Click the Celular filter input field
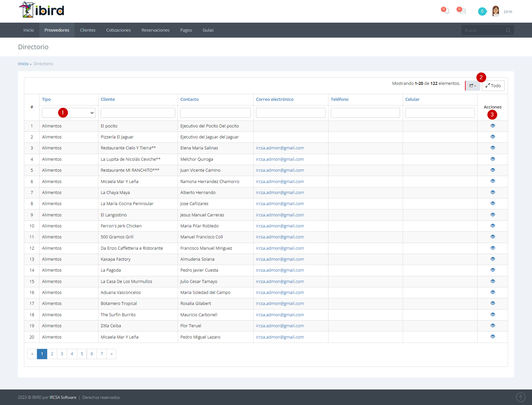Viewport: 532px width, 405px height. [440, 113]
